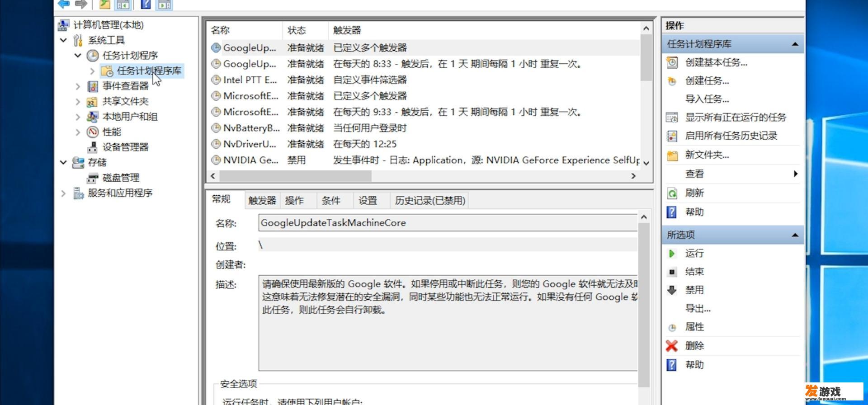The height and width of the screenshot is (405, 868).
Task: Click the 任务计划程序库 folder icon
Action: coord(107,71)
